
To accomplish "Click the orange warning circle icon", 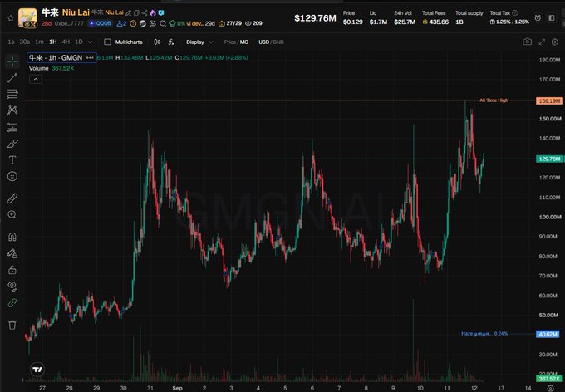I will coord(133,23).
